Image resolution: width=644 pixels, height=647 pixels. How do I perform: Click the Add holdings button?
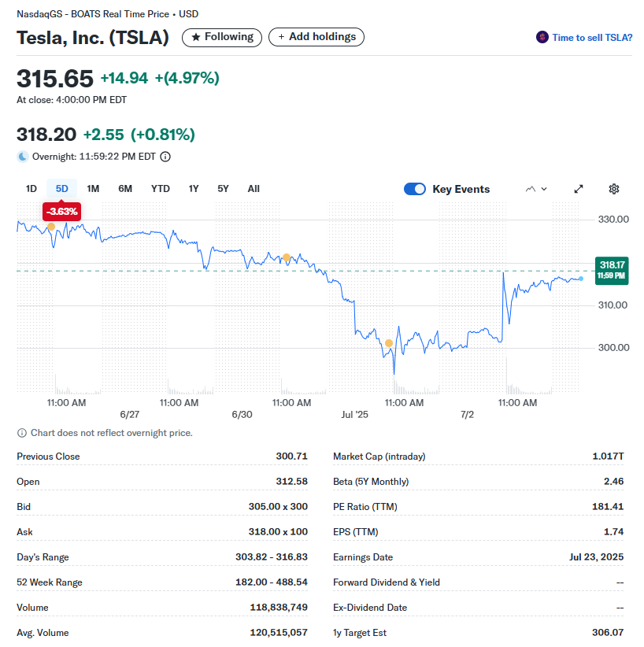pyautogui.click(x=316, y=37)
